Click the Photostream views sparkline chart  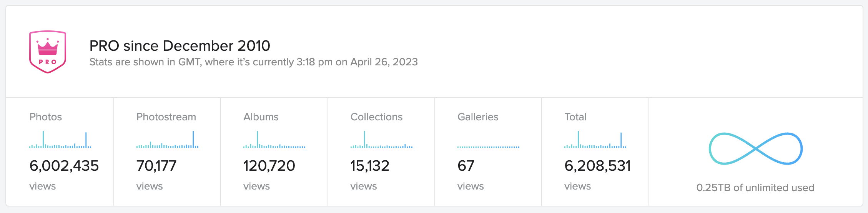167,140
